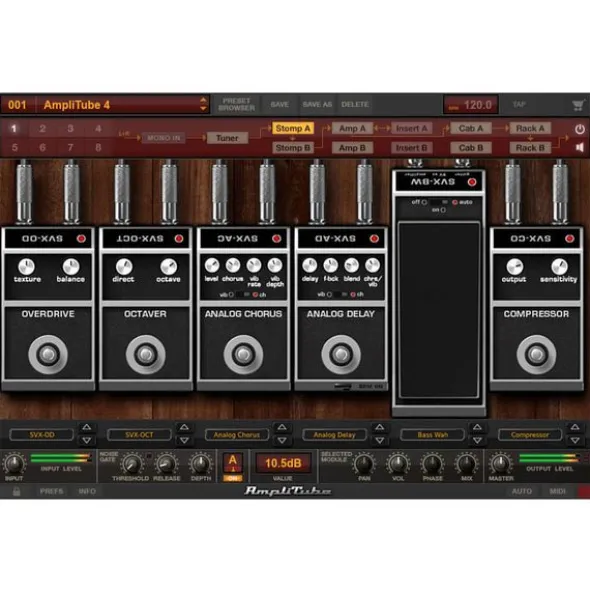This screenshot has height=591, width=590.
Task: Stomp the Compressor pedal footswitch
Action: pyautogui.click(x=536, y=354)
